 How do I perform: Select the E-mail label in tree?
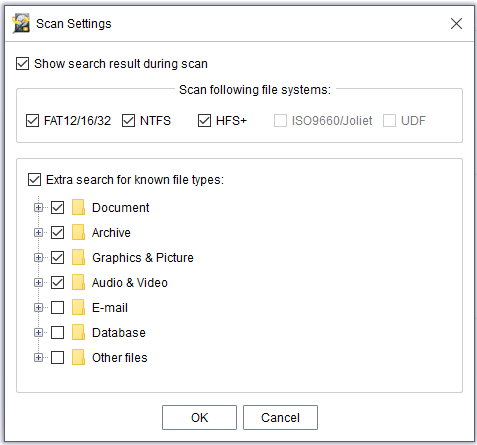click(x=110, y=308)
